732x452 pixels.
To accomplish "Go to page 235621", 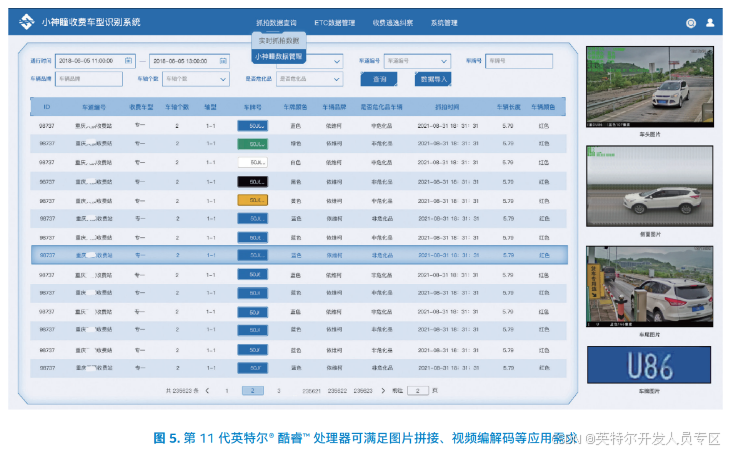I will [x=311, y=391].
